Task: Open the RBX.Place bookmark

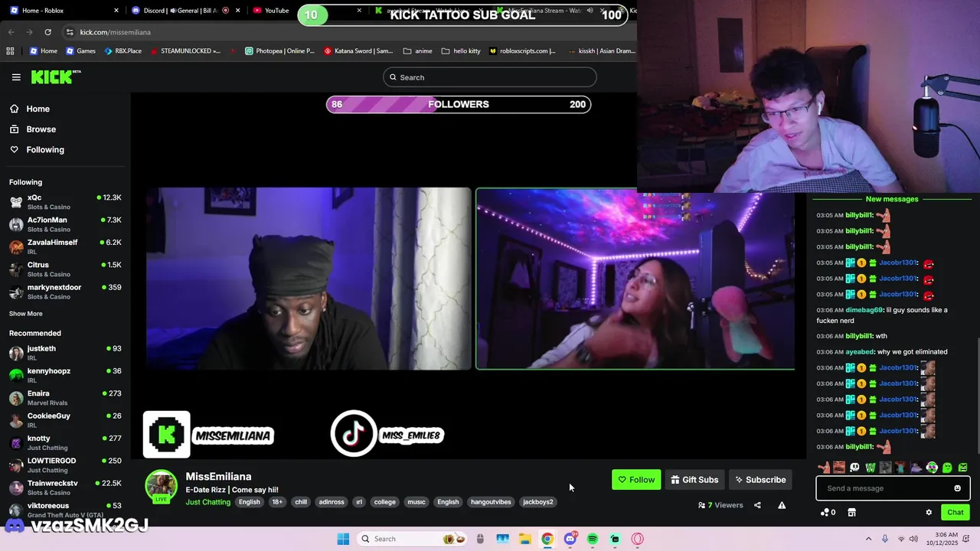Action: pyautogui.click(x=122, y=51)
